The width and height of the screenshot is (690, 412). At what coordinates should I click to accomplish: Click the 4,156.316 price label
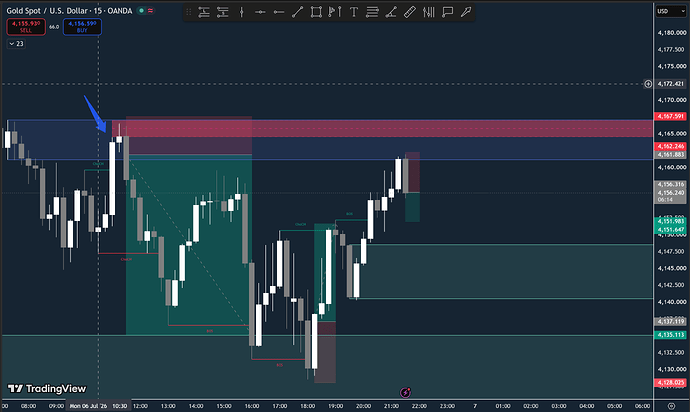[x=671, y=184]
